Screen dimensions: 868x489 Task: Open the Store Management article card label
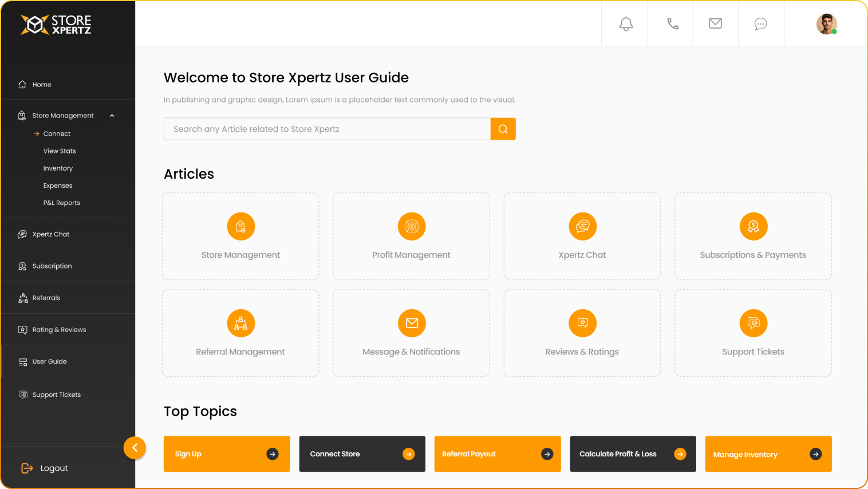coord(240,255)
